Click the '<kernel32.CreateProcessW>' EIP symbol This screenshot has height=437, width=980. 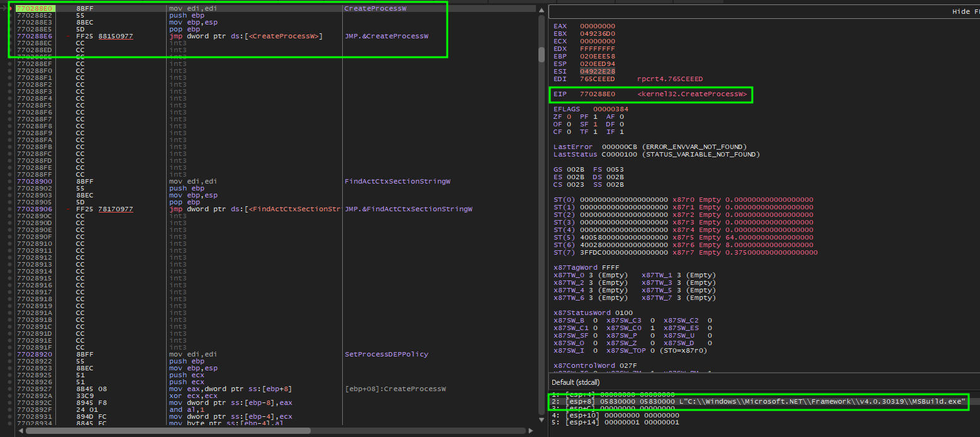coord(693,94)
